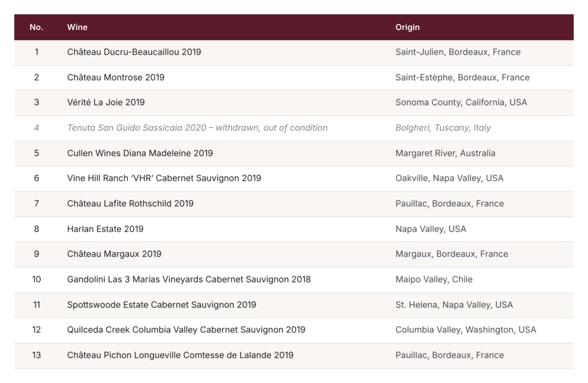Select Gandolini Las 3 Marías Vineyards entry
This screenshot has height=383, width=588.
click(x=188, y=280)
